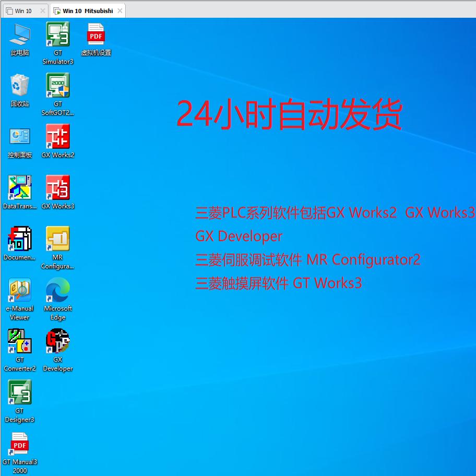
Task: Close the Win 10 tab
Action: (x=43, y=11)
